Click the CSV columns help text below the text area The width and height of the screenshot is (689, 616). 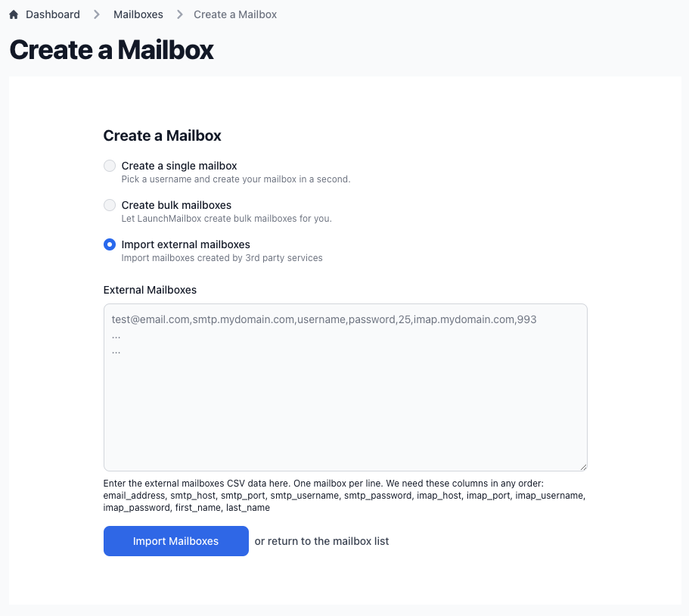[x=345, y=496]
